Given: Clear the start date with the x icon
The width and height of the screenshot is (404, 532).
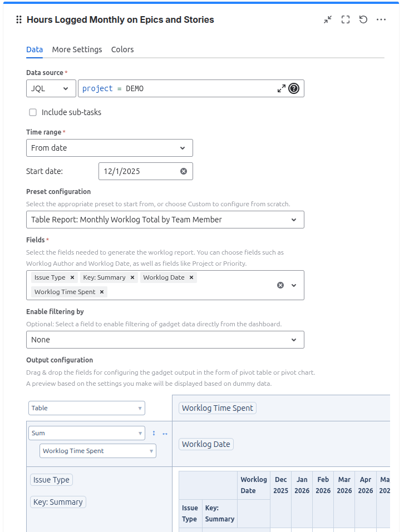Looking at the screenshot, I should point(184,171).
